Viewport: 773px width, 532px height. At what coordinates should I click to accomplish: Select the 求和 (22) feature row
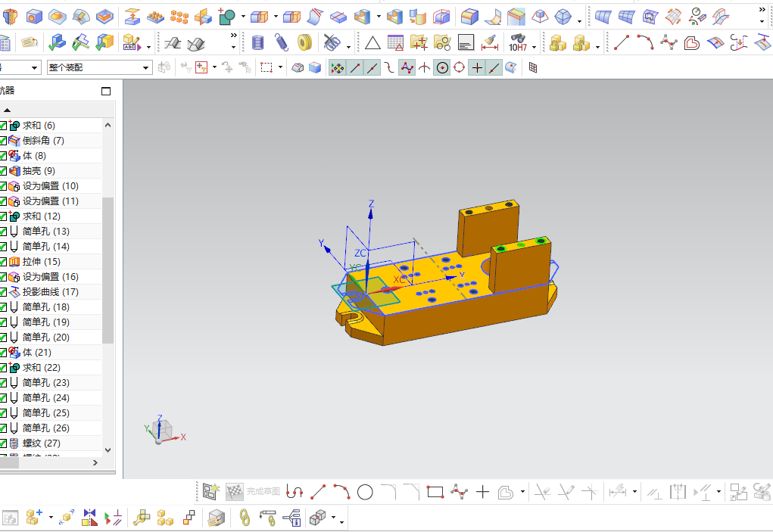tap(51, 368)
